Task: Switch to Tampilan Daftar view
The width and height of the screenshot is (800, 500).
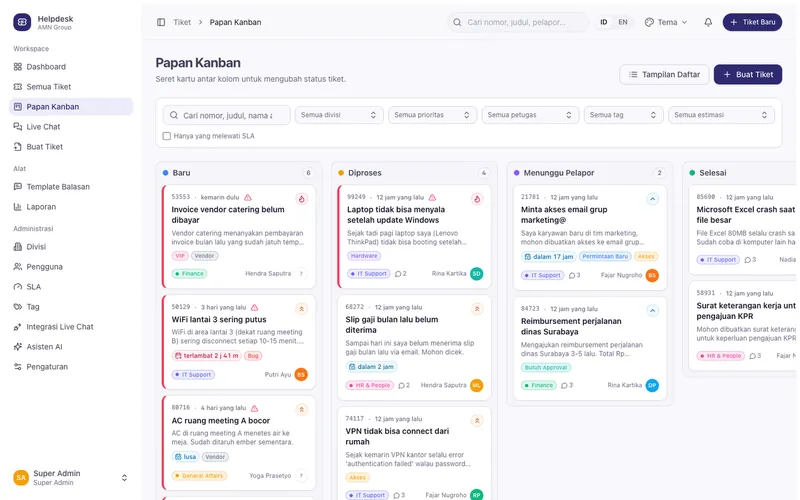Action: 664,74
